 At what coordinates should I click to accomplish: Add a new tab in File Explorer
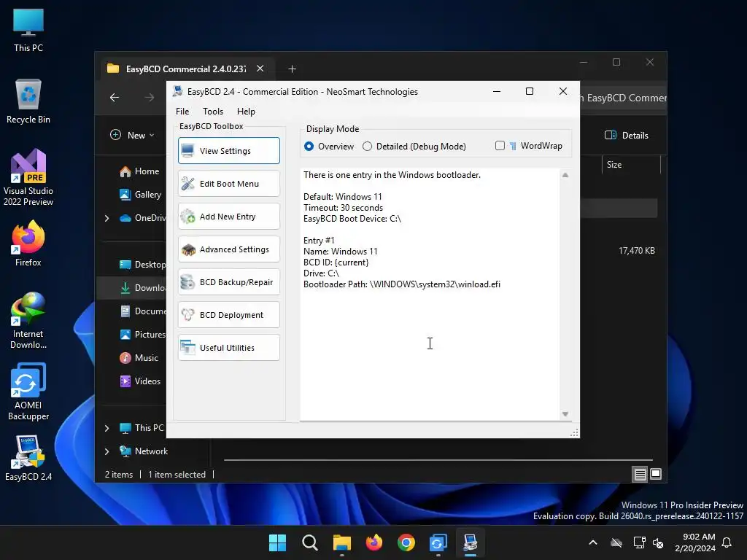[x=292, y=69]
